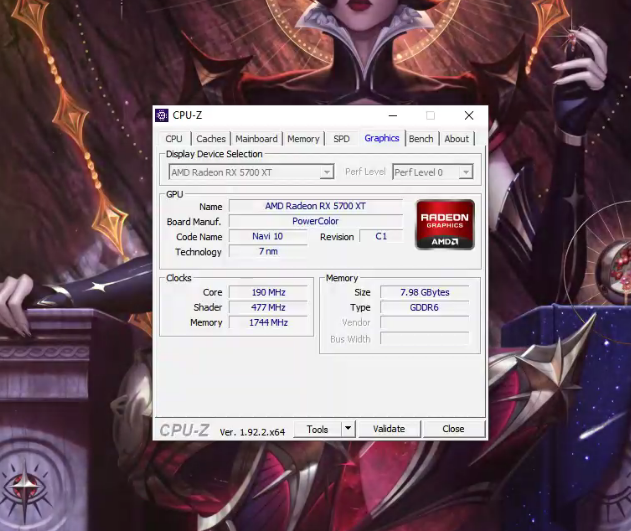
Task: Switch to the Caches tab
Action: click(x=211, y=139)
